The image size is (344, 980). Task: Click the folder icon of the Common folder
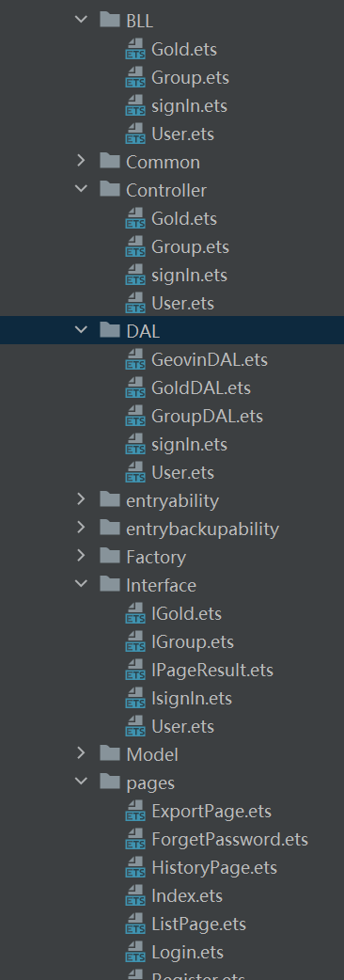coord(109,161)
